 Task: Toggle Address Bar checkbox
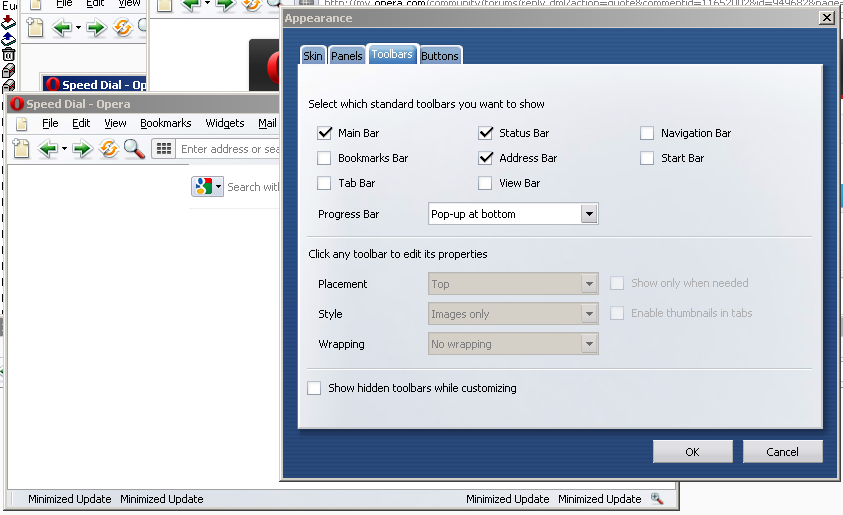click(x=485, y=158)
